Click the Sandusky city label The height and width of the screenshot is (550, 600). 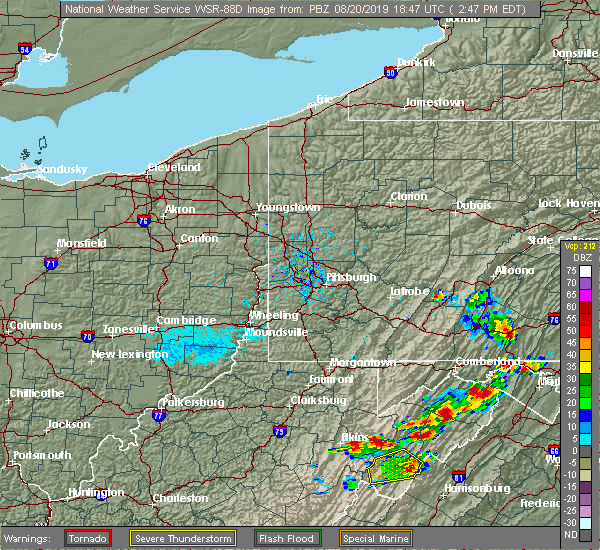coord(62,169)
